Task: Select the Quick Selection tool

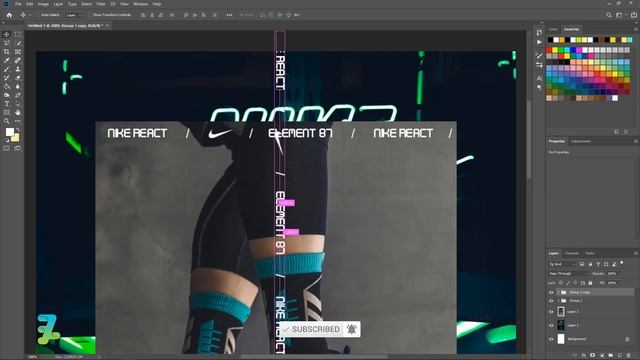Action: point(18,43)
